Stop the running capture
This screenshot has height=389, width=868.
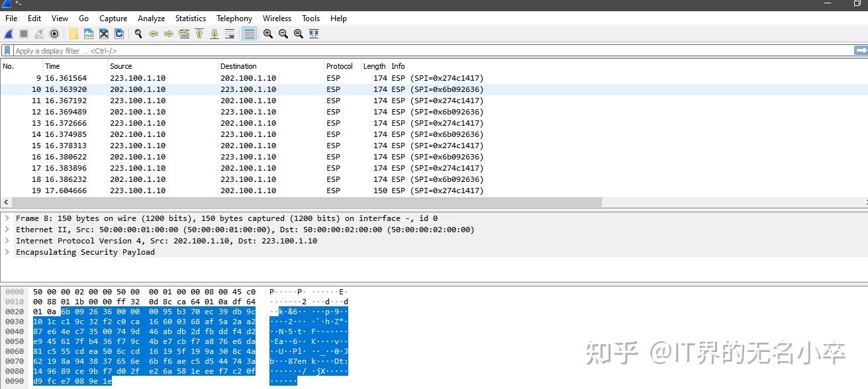pyautogui.click(x=24, y=34)
